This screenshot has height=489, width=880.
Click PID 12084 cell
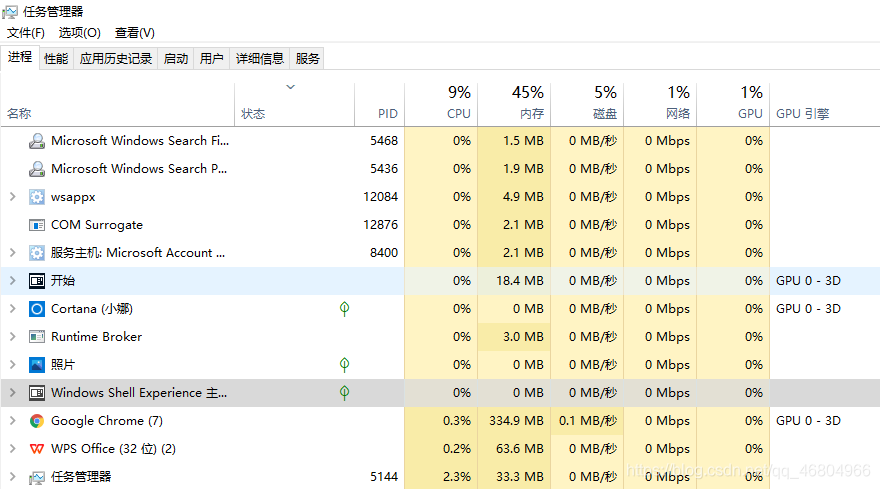click(x=381, y=197)
